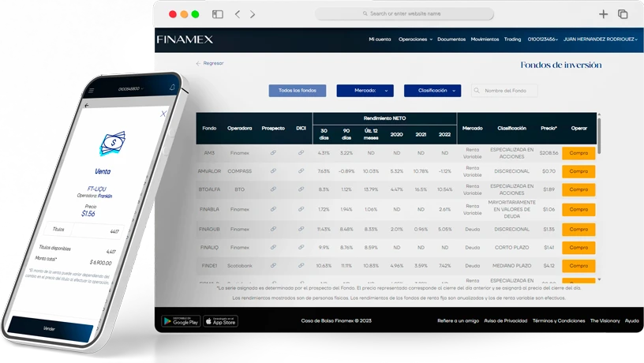Open the FINALIQ fund Prospecto link icon
The image size is (644, 363).
click(273, 247)
